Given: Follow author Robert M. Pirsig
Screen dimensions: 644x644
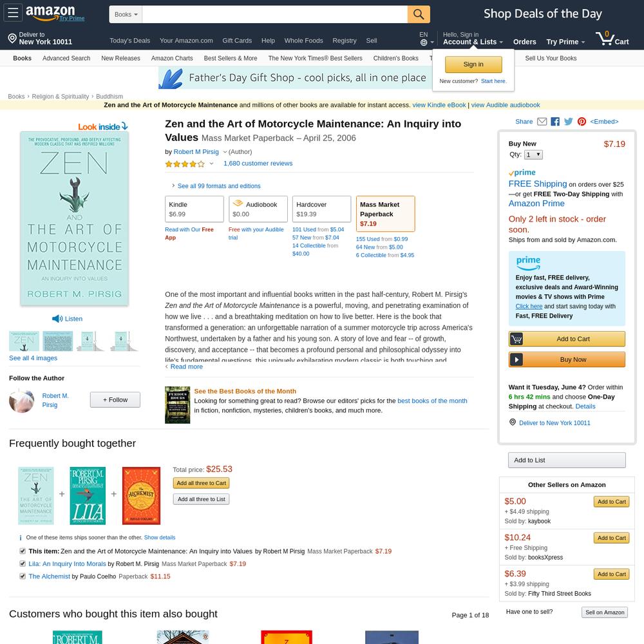Looking at the screenshot, I should [115, 400].
